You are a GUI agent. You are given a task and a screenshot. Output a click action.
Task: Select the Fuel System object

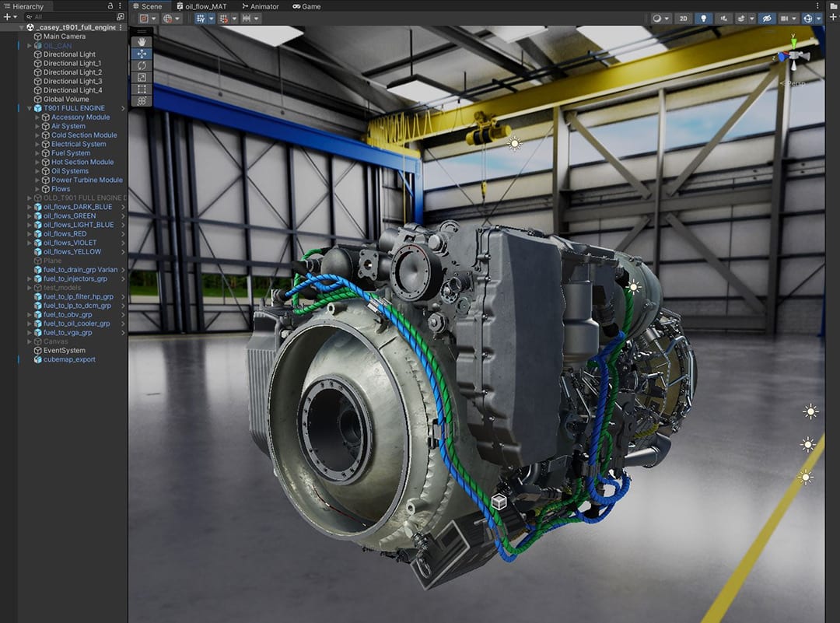[71, 153]
